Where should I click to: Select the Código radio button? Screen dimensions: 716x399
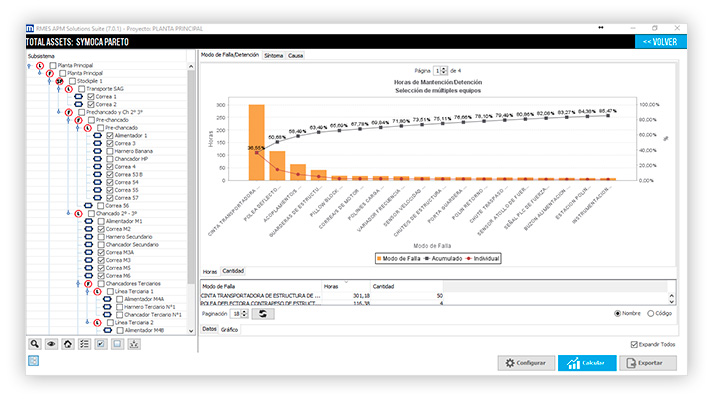651,314
